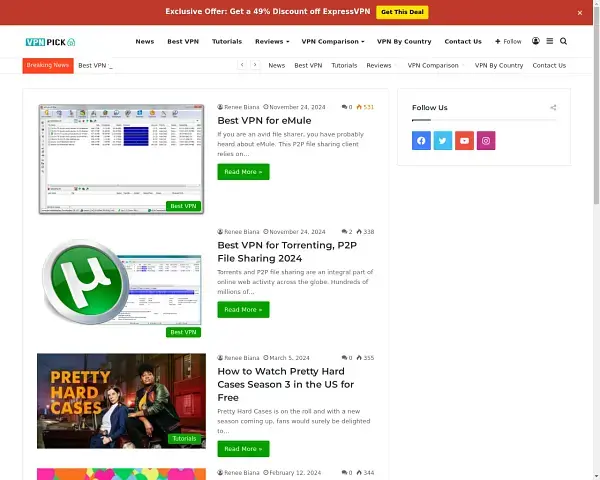600x480 pixels.
Task: Open the Facebook social icon
Action: pyautogui.click(x=421, y=141)
